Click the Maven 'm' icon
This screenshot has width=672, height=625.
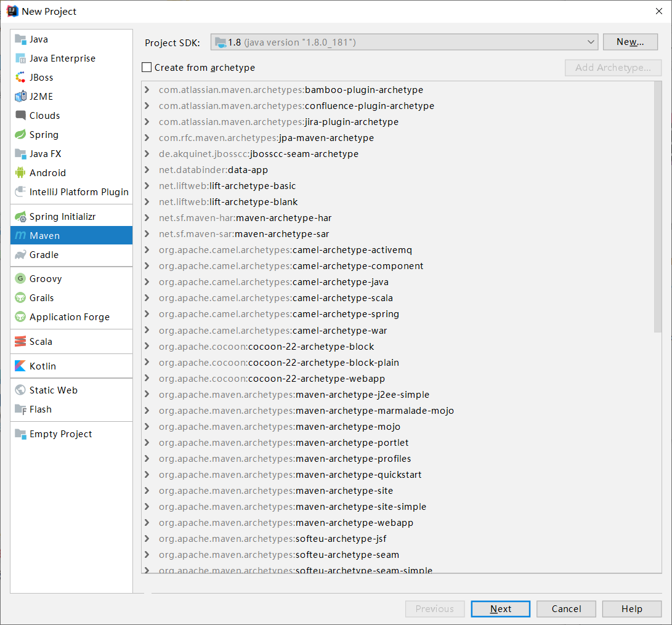coord(20,236)
